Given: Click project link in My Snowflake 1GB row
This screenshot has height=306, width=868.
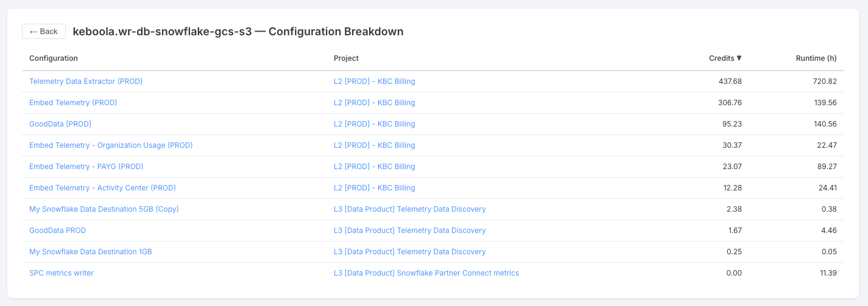Looking at the screenshot, I should (x=409, y=252).
